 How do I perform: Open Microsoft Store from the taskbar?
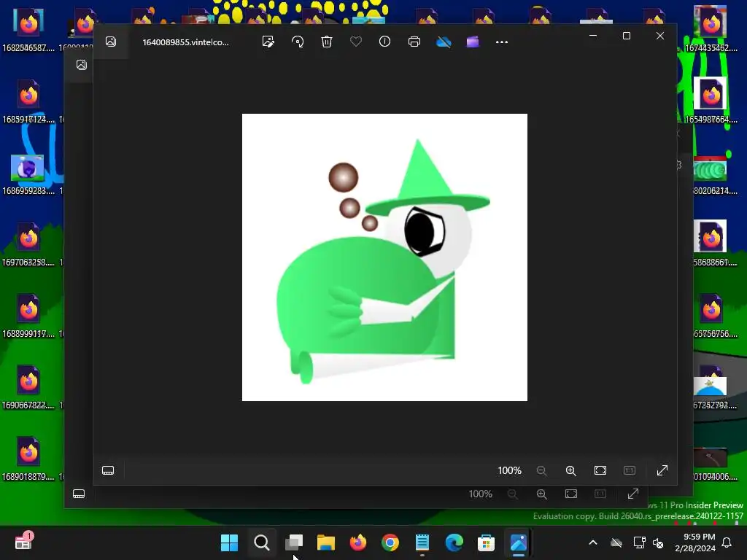click(x=486, y=542)
